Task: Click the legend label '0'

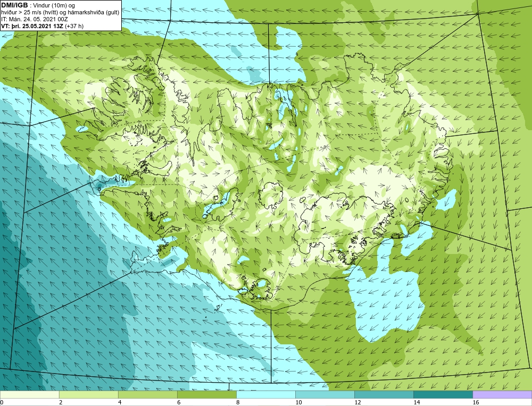Action: coord(2,402)
